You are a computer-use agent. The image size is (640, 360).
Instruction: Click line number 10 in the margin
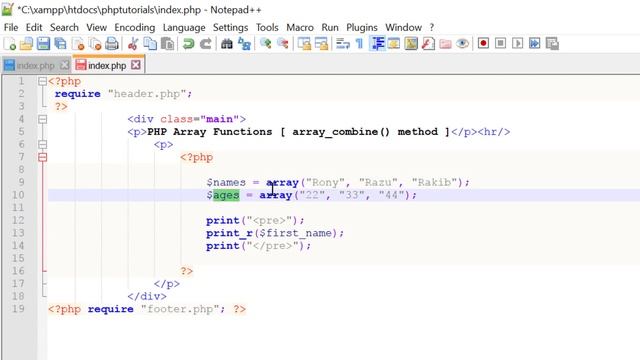pos(18,195)
